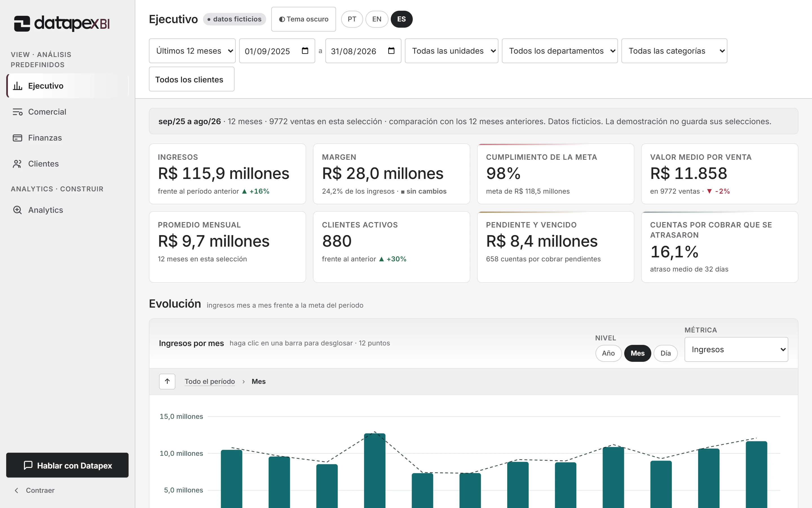Open the Ejecutivo view in sidebar
The image size is (812, 508).
[67, 86]
